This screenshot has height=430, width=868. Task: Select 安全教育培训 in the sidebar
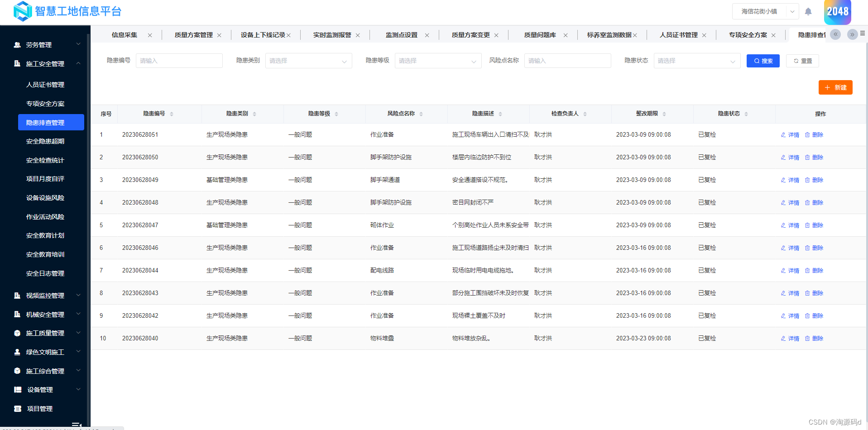coord(45,254)
